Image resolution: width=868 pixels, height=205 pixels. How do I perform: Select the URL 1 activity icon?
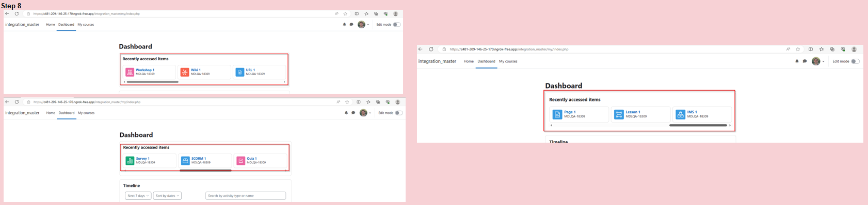pos(240,72)
